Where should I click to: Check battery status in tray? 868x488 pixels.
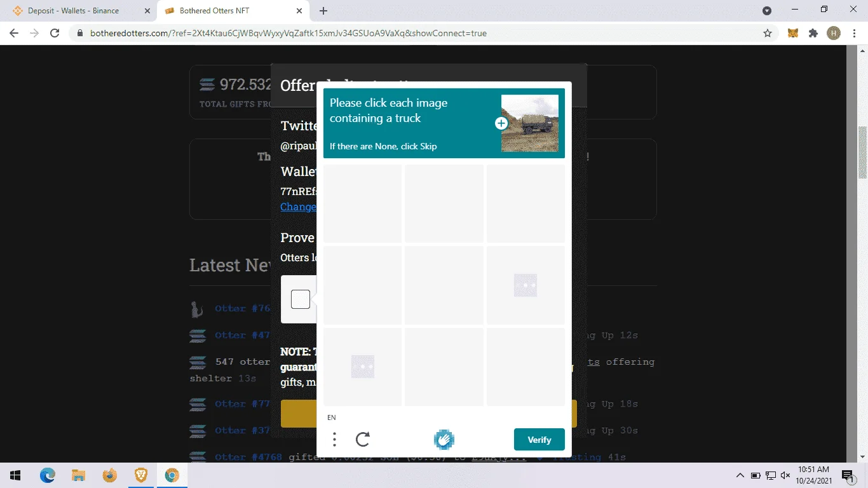point(756,475)
